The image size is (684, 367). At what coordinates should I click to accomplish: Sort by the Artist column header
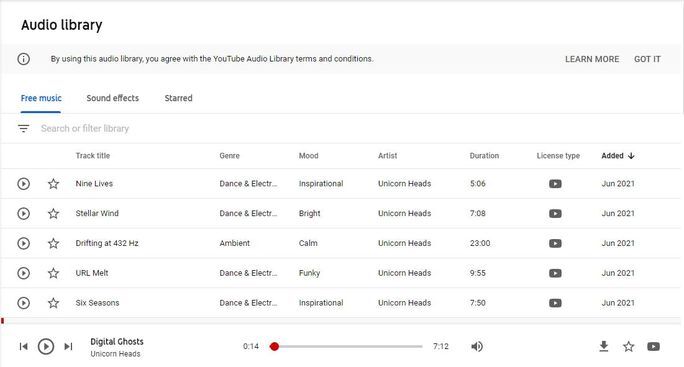387,156
